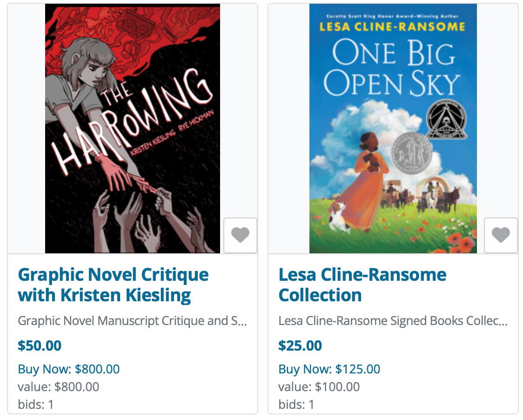Image resolution: width=523 pixels, height=420 pixels.
Task: View bids count under Lesa Cline-Ransome Collection
Action: pyautogui.click(x=296, y=404)
